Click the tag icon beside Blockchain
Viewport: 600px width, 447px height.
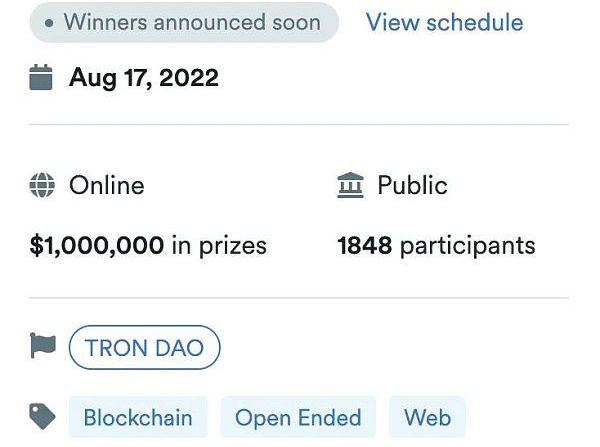pos(42,416)
